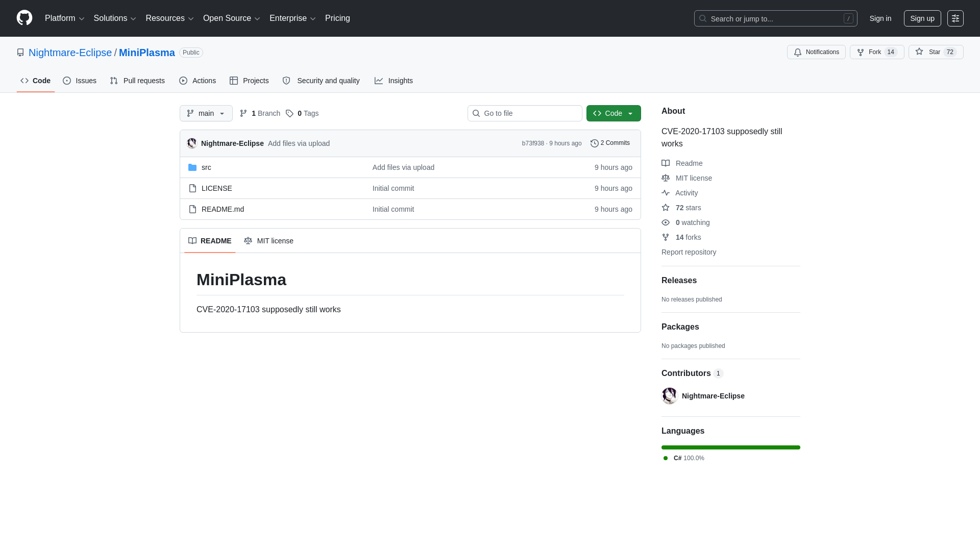View 0 Tags list
This screenshot has height=551, width=980.
[x=302, y=113]
